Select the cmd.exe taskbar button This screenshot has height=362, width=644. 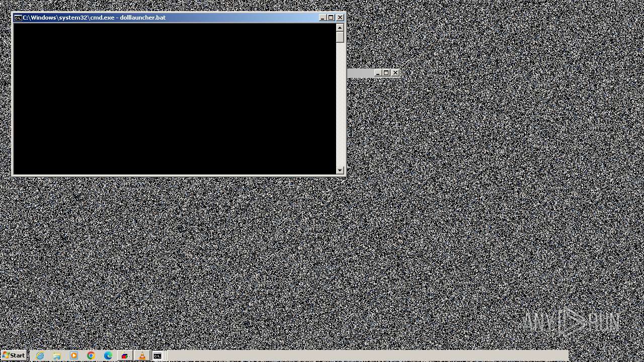[157, 355]
